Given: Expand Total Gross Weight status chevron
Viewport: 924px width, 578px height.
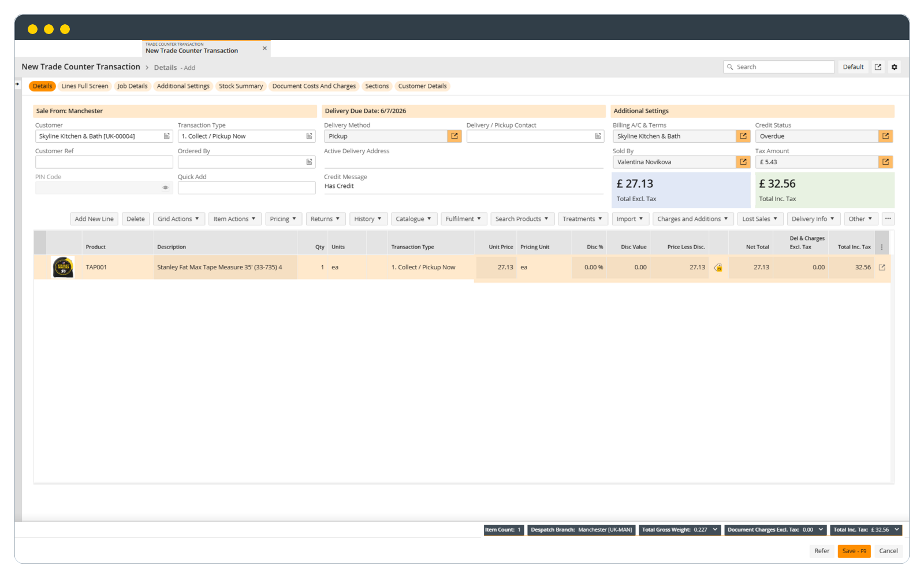Looking at the screenshot, I should (x=715, y=529).
